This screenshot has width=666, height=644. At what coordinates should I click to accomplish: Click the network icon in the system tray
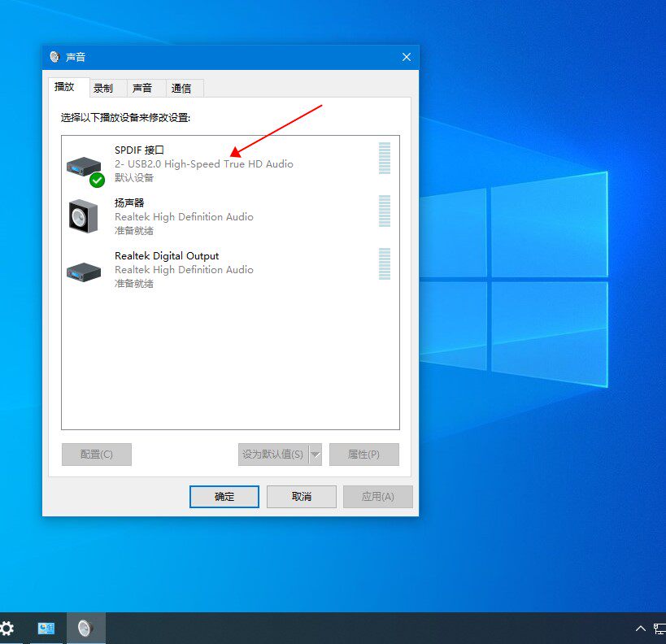[659, 629]
